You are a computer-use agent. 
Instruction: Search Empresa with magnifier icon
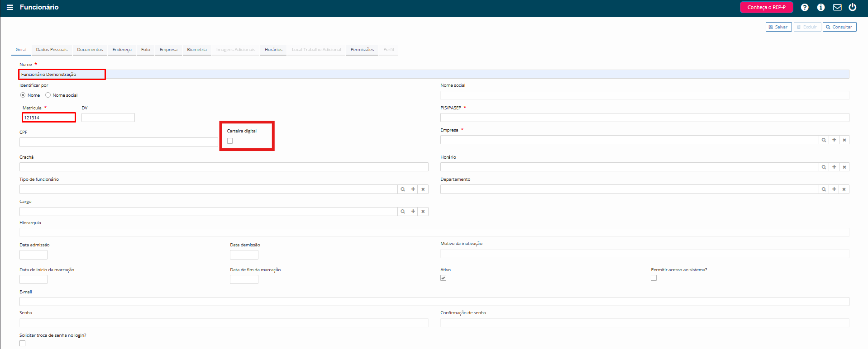pos(824,140)
